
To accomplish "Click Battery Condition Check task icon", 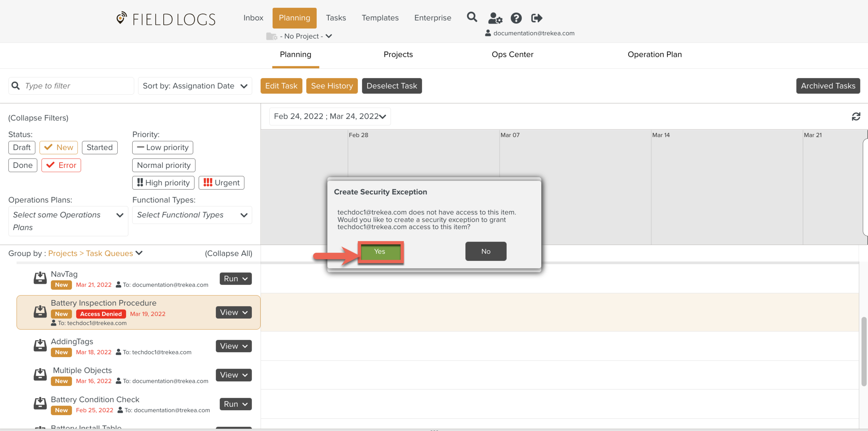I will [x=40, y=404].
